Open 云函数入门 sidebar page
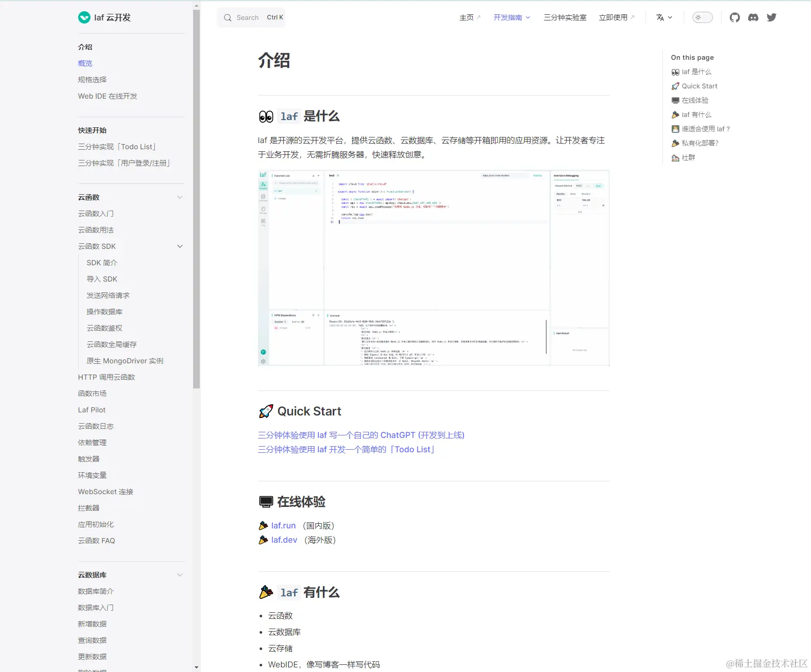The height and width of the screenshot is (672, 811). (96, 214)
